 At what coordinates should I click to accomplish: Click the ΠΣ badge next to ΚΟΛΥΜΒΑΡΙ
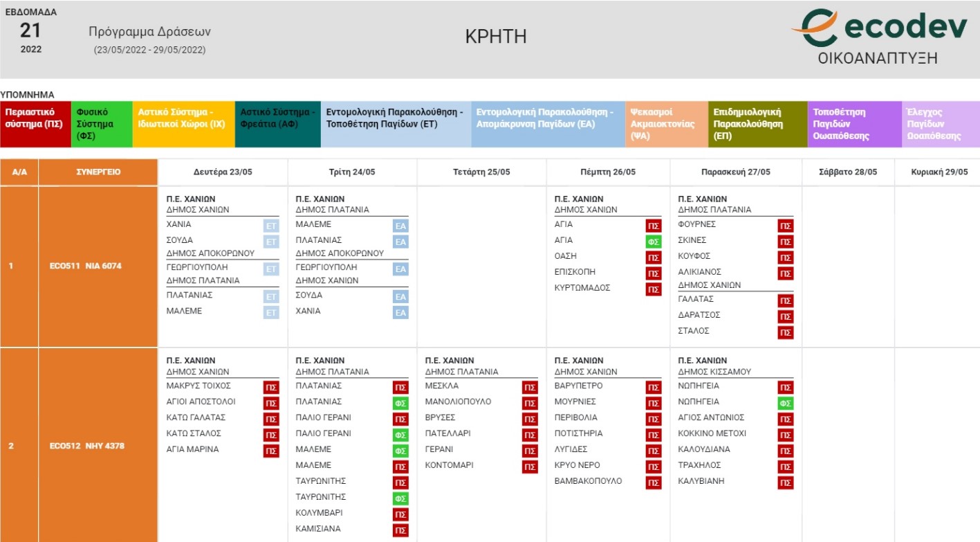(400, 514)
